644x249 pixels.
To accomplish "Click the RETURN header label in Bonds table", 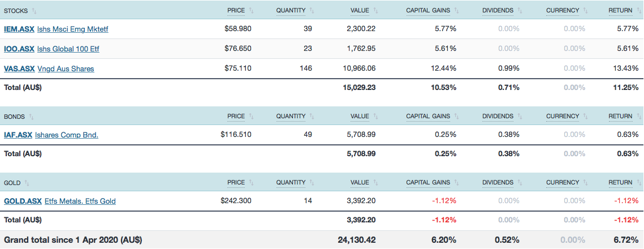I will 620,117.
